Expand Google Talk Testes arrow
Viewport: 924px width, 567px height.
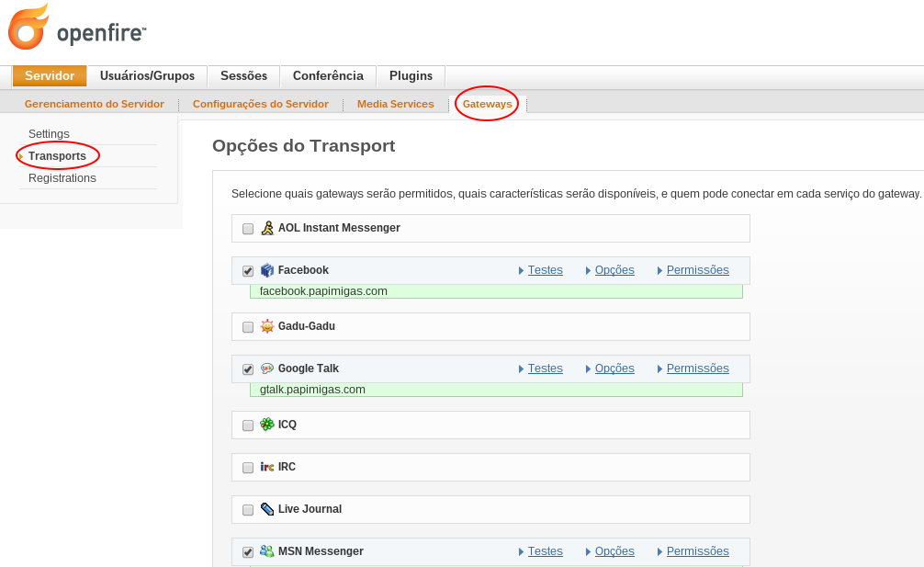[x=521, y=369]
